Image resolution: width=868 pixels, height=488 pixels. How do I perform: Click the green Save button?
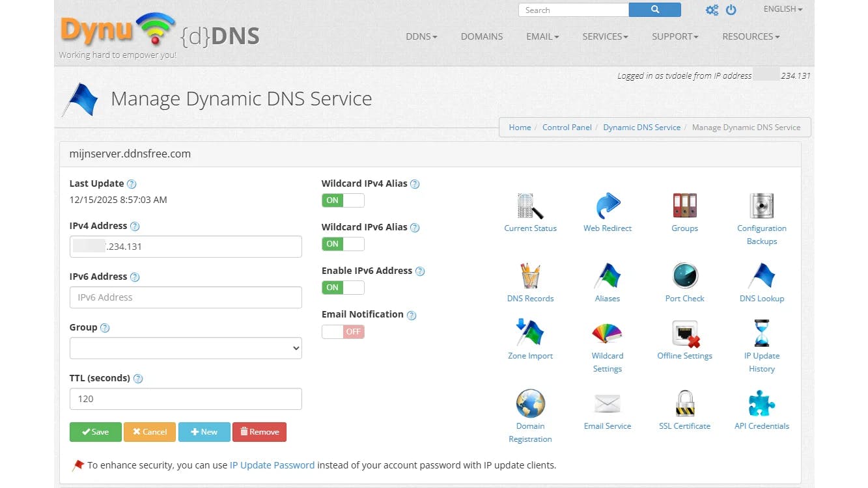coord(96,432)
